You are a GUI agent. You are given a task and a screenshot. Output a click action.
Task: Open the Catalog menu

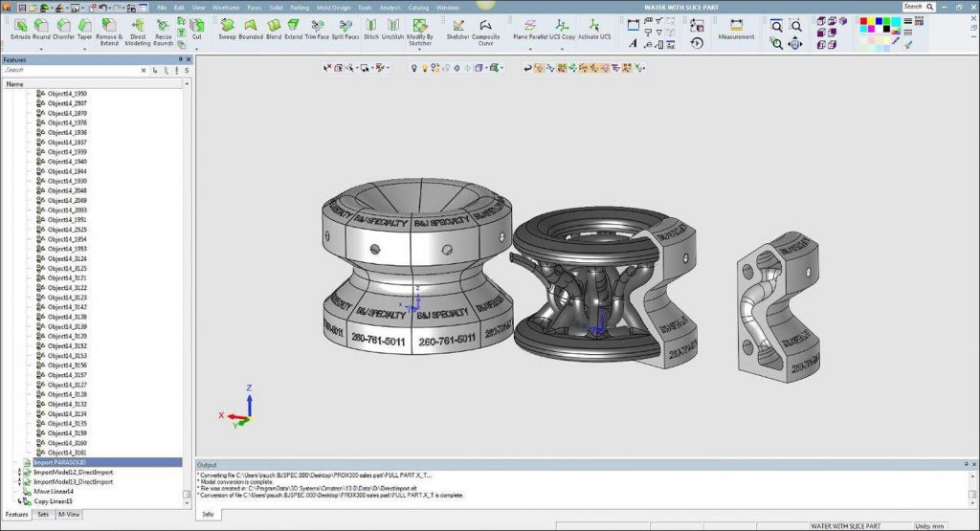pyautogui.click(x=418, y=8)
